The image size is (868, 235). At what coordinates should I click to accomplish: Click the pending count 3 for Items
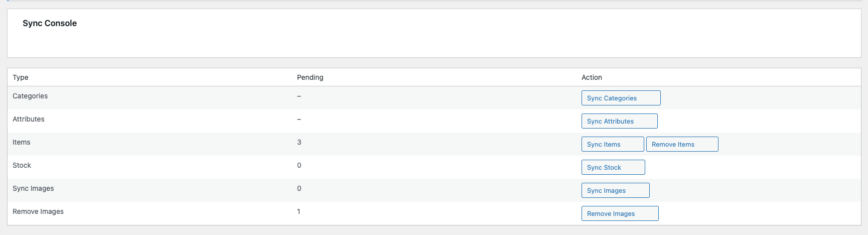[x=299, y=142]
